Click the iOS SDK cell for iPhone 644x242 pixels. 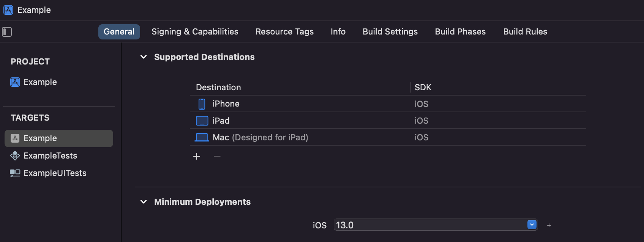(x=421, y=104)
